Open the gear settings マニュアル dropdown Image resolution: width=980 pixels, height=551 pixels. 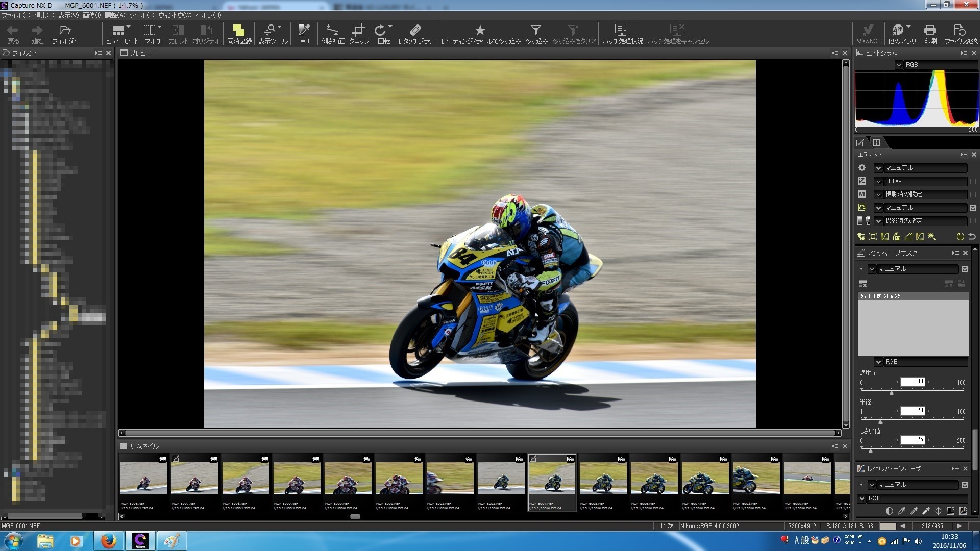[921, 168]
